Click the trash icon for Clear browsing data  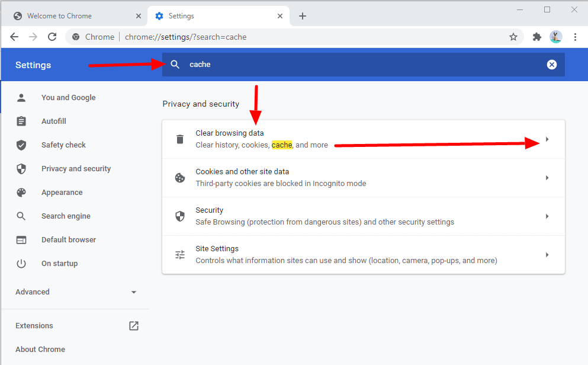pos(180,139)
